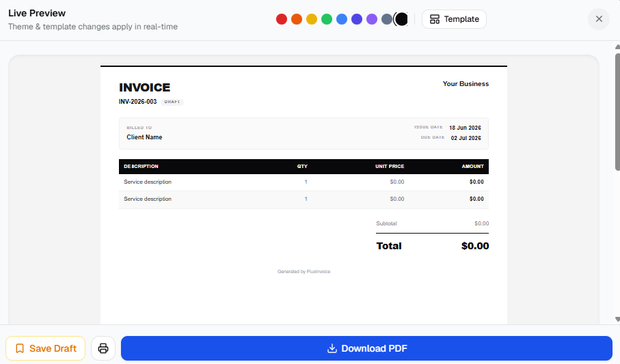Click the scrollbar down arrow

tap(617, 320)
